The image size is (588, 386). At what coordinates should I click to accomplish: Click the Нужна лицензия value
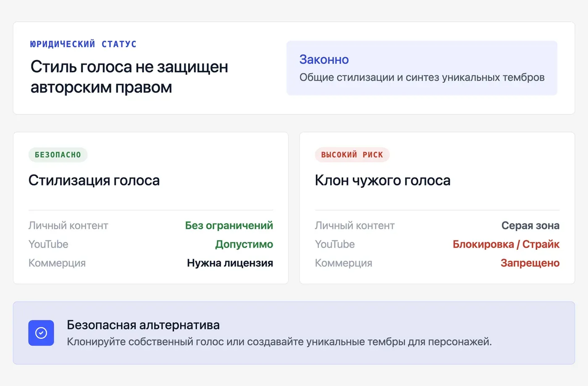pyautogui.click(x=230, y=263)
